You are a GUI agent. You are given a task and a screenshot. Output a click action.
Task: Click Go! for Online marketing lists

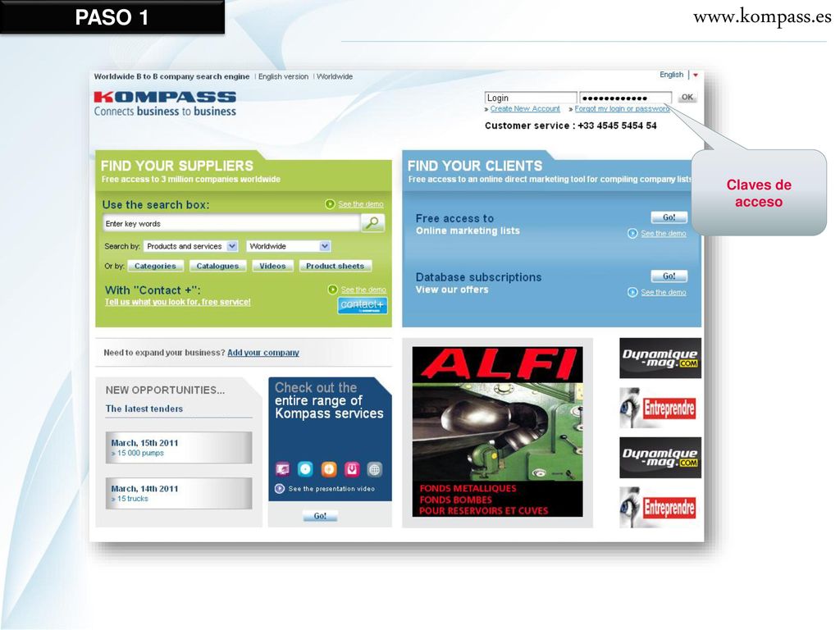[x=669, y=217]
